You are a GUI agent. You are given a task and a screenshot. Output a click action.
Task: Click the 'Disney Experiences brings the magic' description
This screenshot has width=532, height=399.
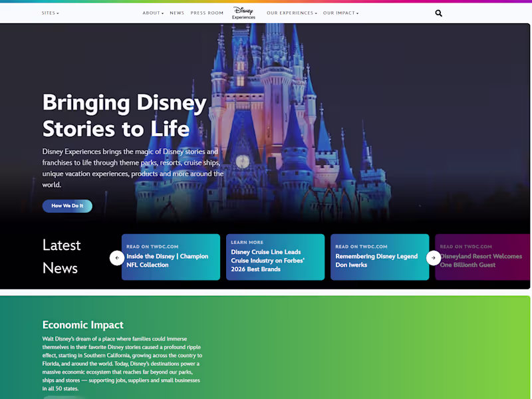(132, 168)
